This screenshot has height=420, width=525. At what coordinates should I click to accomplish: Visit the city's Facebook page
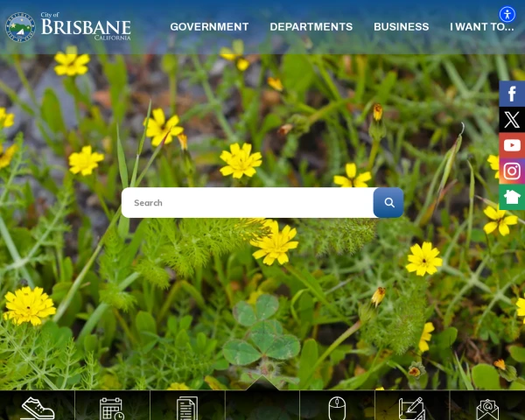coord(512,94)
